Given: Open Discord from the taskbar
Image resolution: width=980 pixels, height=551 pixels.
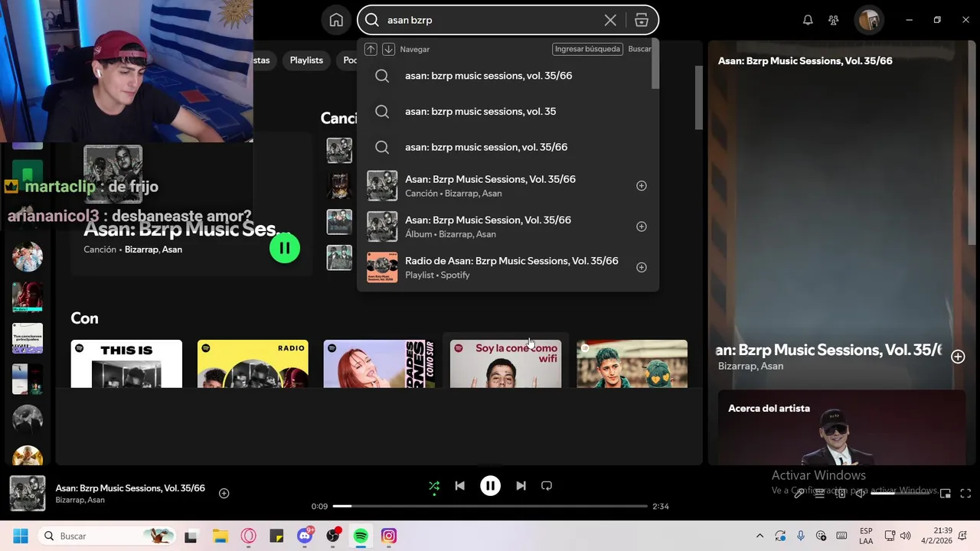Looking at the screenshot, I should 305,536.
